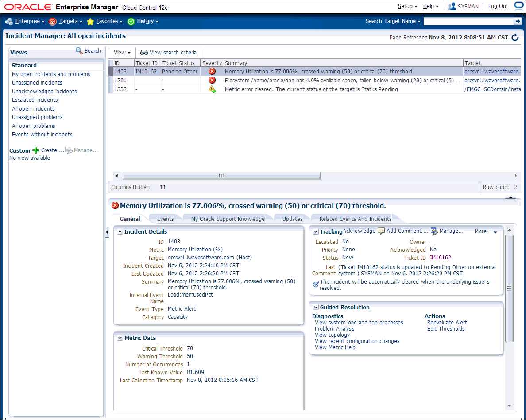Image resolution: width=526 pixels, height=420 pixels.
Task: Click the restore pane arrow above incident title
Action: (x=511, y=198)
